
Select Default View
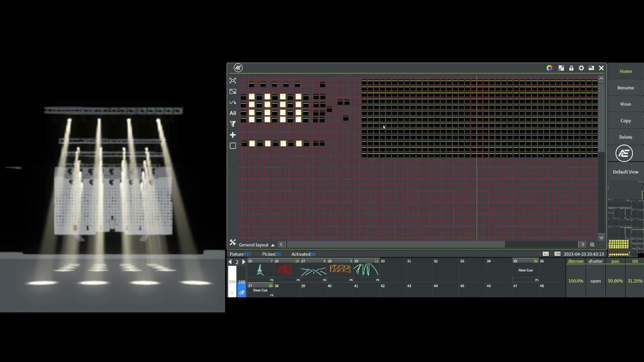tap(626, 172)
